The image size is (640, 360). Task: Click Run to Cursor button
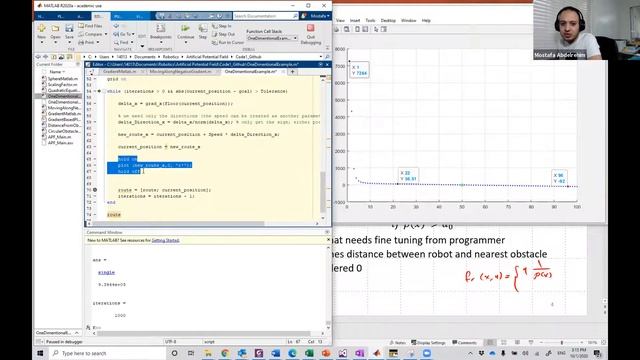click(x=228, y=42)
